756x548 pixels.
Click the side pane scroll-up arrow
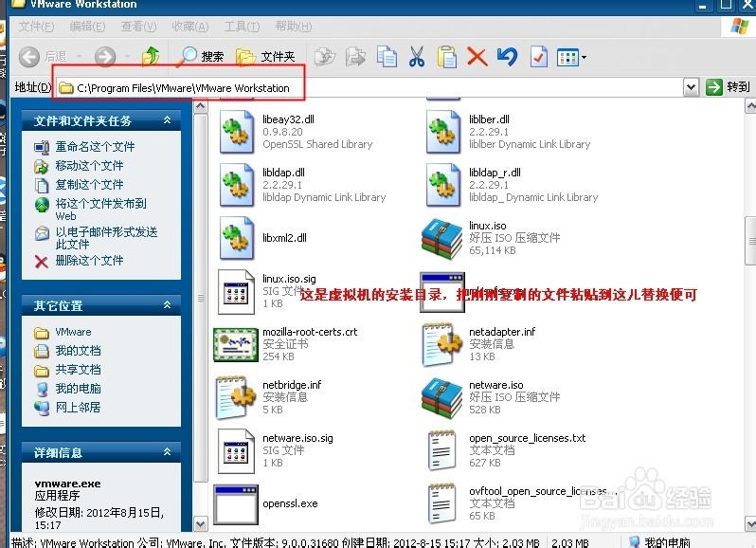coord(201,106)
